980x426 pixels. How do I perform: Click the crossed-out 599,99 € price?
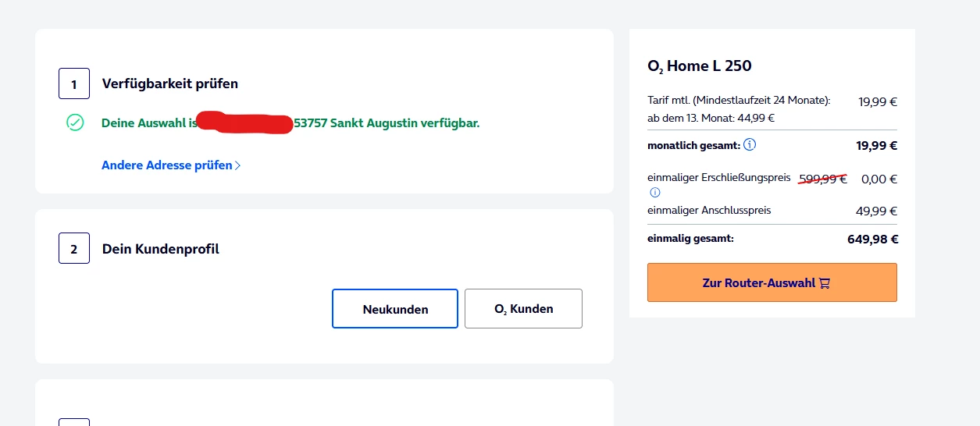coord(822,179)
